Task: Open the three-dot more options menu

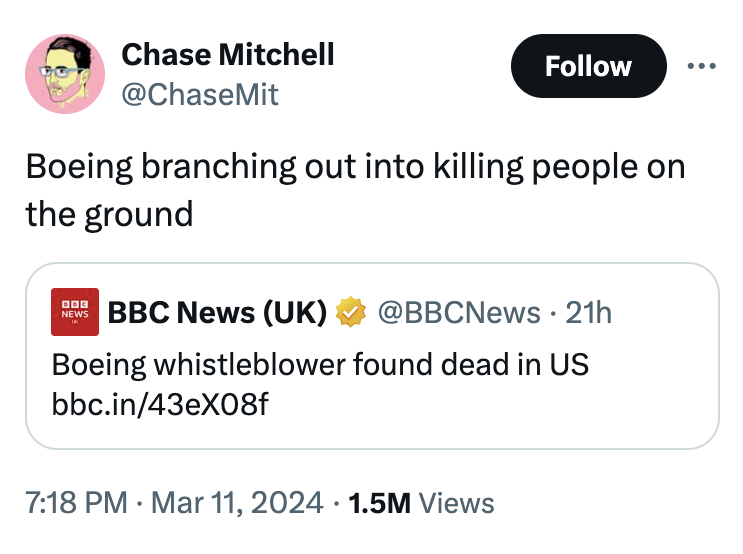Action: point(701,66)
